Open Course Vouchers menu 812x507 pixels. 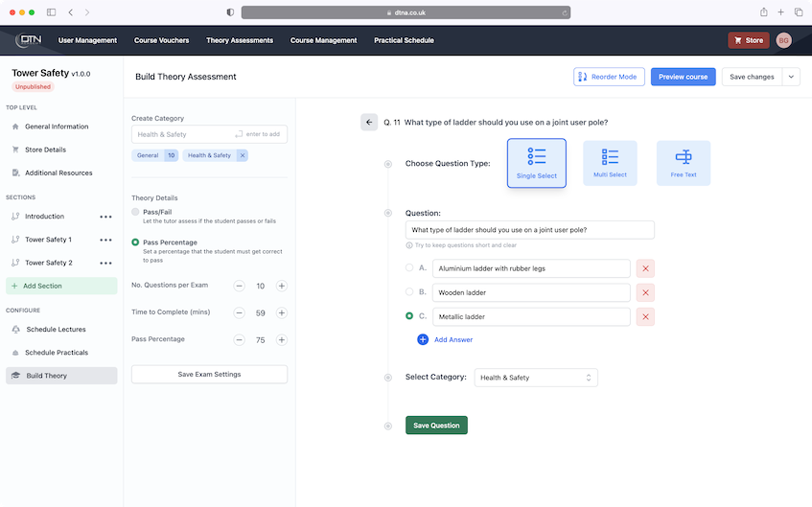[x=162, y=40]
